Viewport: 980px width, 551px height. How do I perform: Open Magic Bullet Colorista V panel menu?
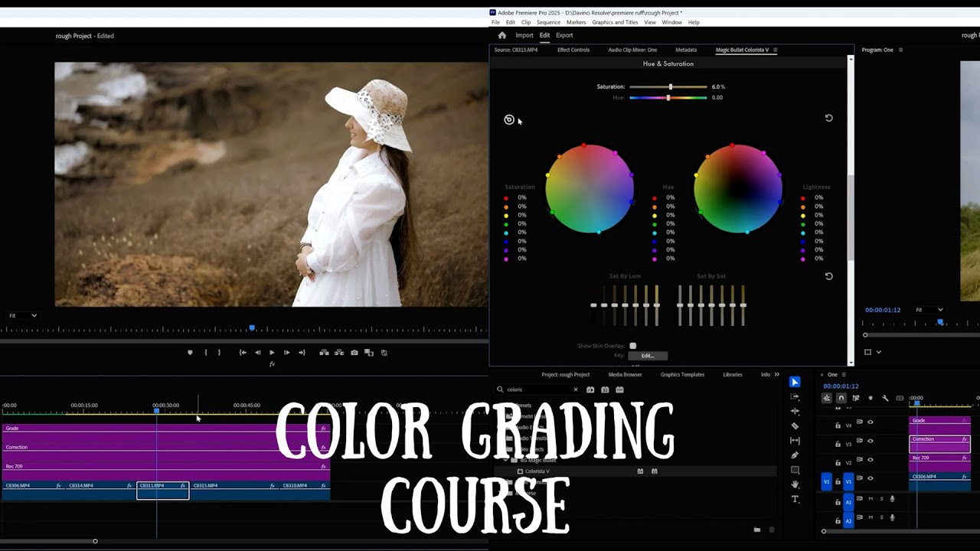click(775, 50)
